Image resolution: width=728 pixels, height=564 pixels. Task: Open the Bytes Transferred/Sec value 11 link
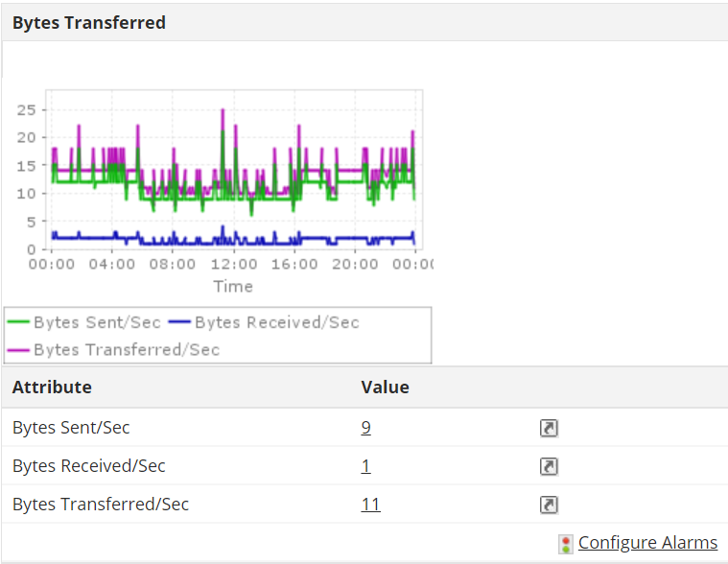370,505
